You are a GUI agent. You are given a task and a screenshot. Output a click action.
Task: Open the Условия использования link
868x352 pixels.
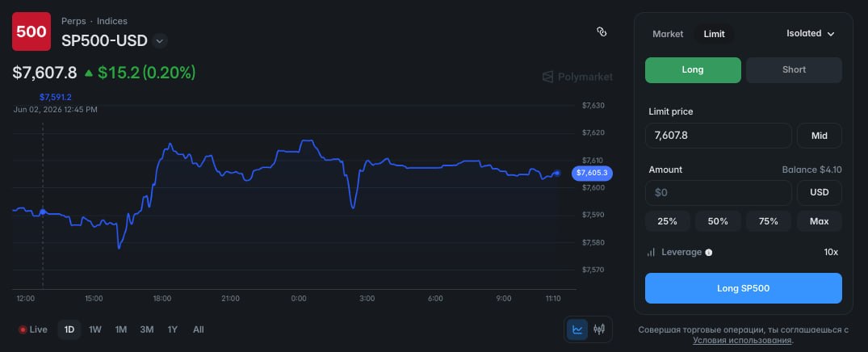click(742, 341)
